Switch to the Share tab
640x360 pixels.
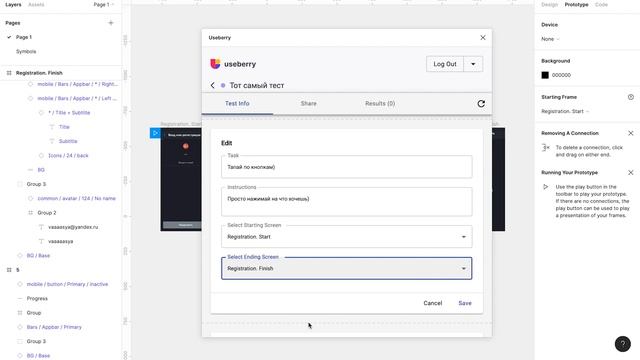point(309,104)
